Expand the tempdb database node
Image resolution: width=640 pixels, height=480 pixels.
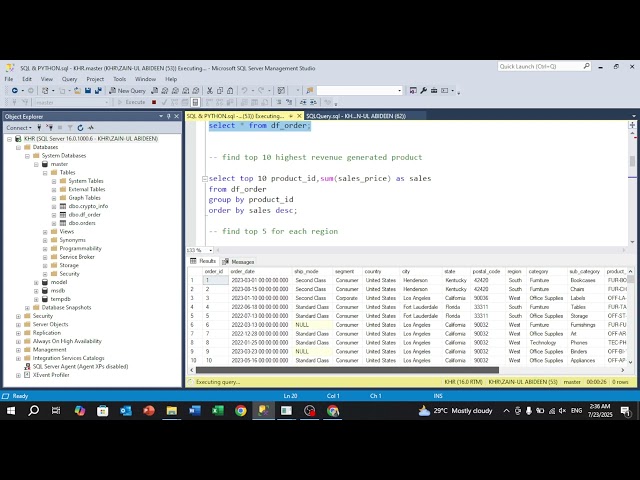click(36, 299)
